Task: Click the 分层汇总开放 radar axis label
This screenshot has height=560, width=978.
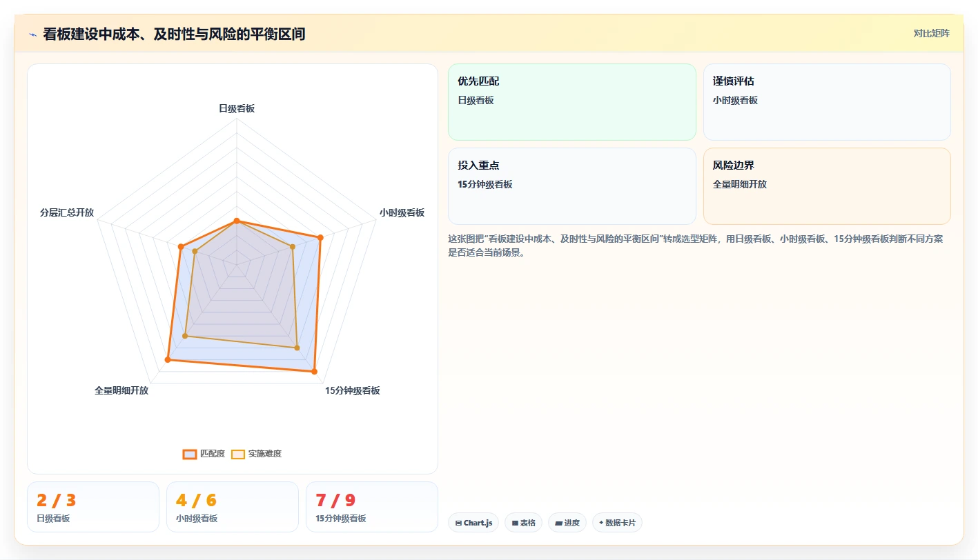Action: click(x=67, y=213)
